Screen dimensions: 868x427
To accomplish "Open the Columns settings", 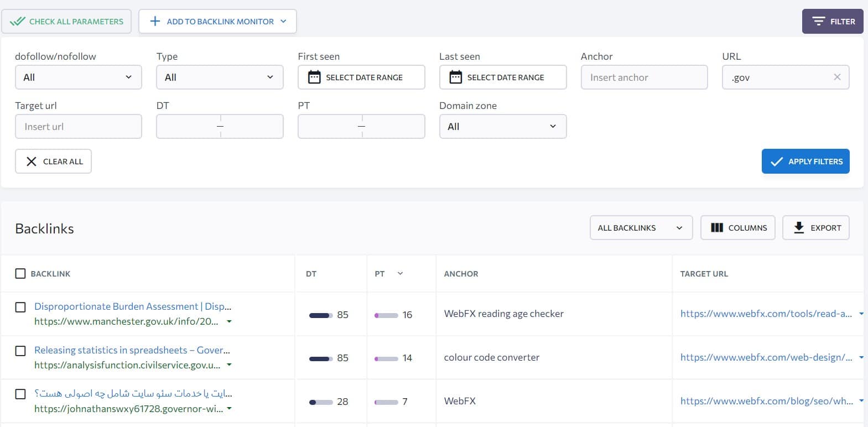I will click(738, 228).
